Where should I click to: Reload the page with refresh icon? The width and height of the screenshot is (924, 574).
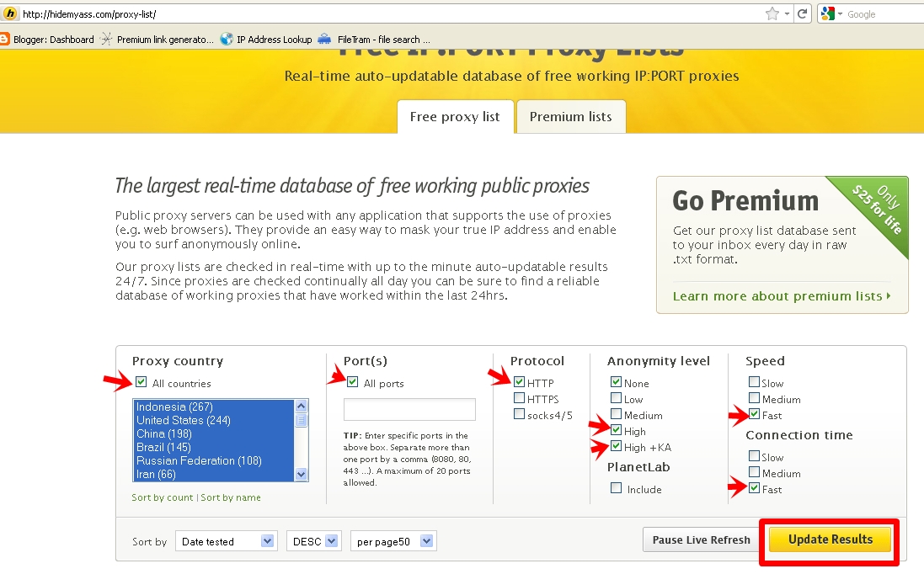click(x=802, y=13)
